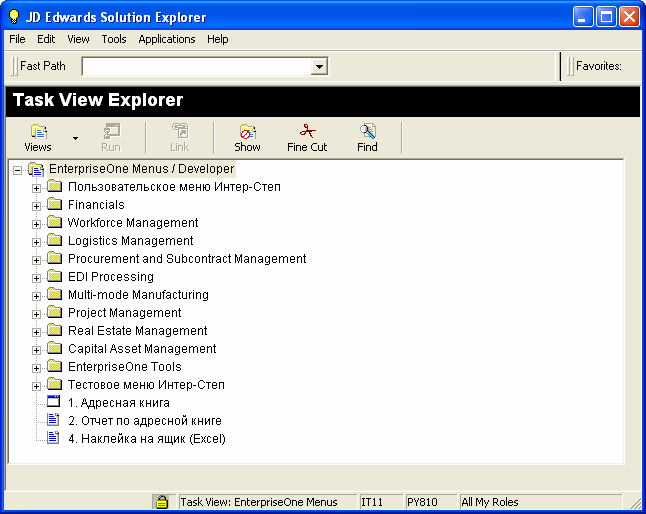Click the Тестовое меню Интер-Степ folder icon
This screenshot has height=514, width=646.
[x=54, y=384]
